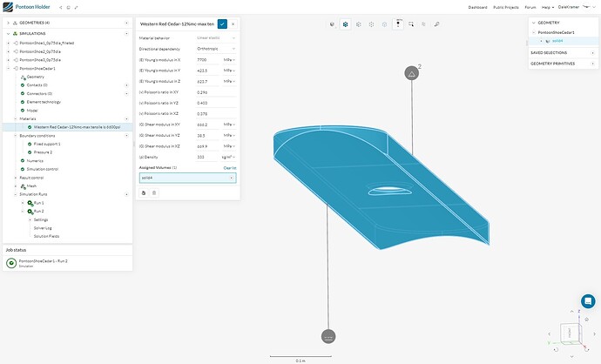This screenshot has width=601, height=364.
Task: Add a new simulation run
Action: click(127, 194)
